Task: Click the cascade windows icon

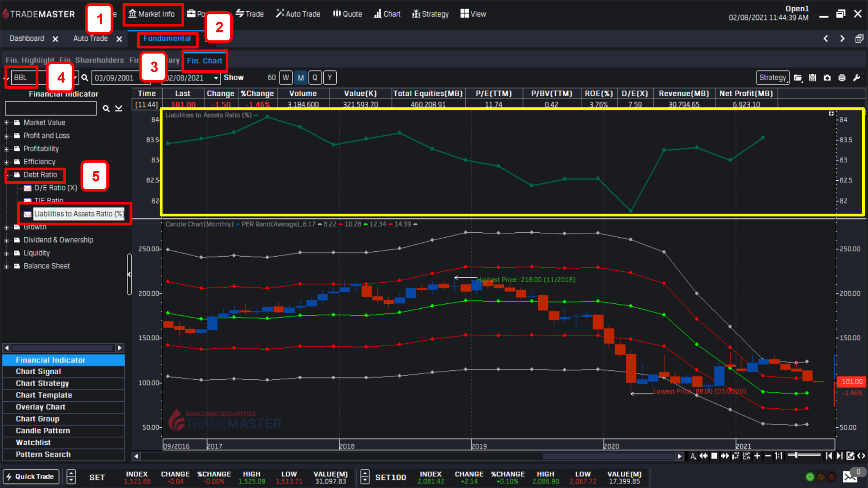Action: [859, 39]
